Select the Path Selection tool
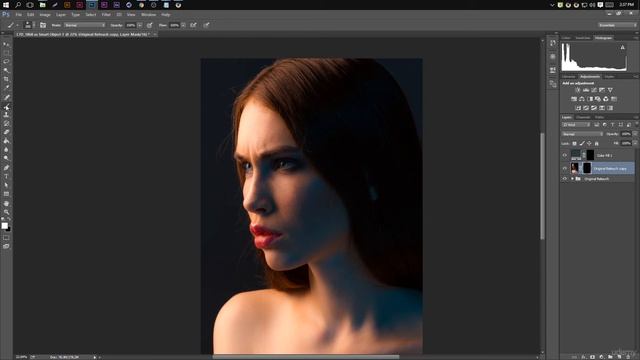This screenshot has height=360, width=640. (6, 185)
